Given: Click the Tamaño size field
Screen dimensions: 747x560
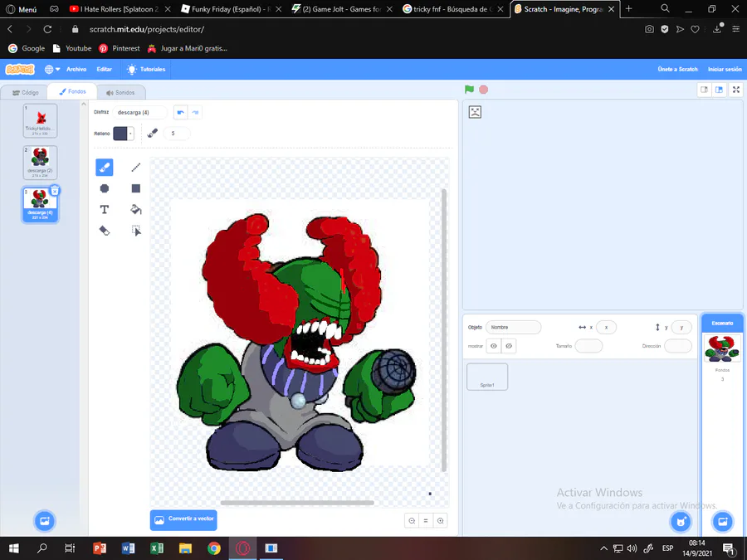Looking at the screenshot, I should (x=588, y=346).
